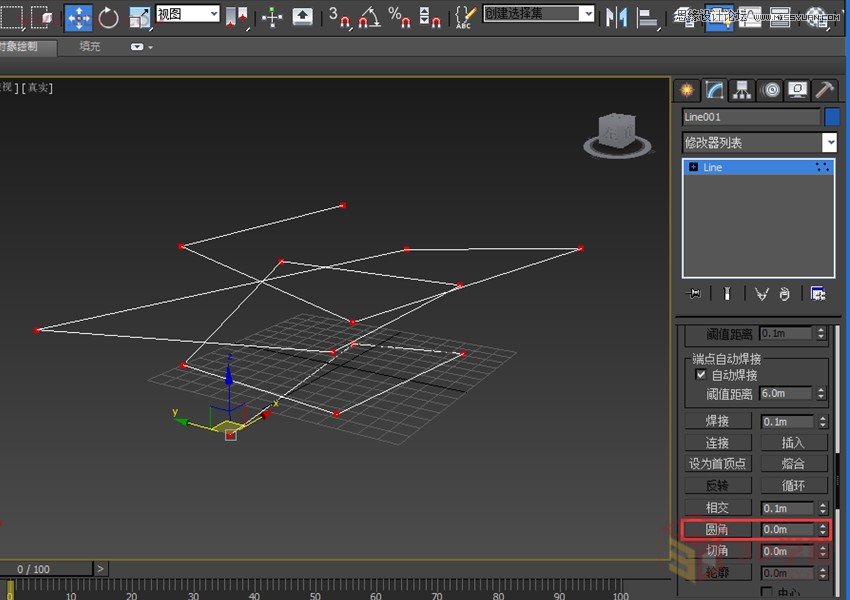Switch to the Modify panel
The image size is (850, 600).
point(712,90)
